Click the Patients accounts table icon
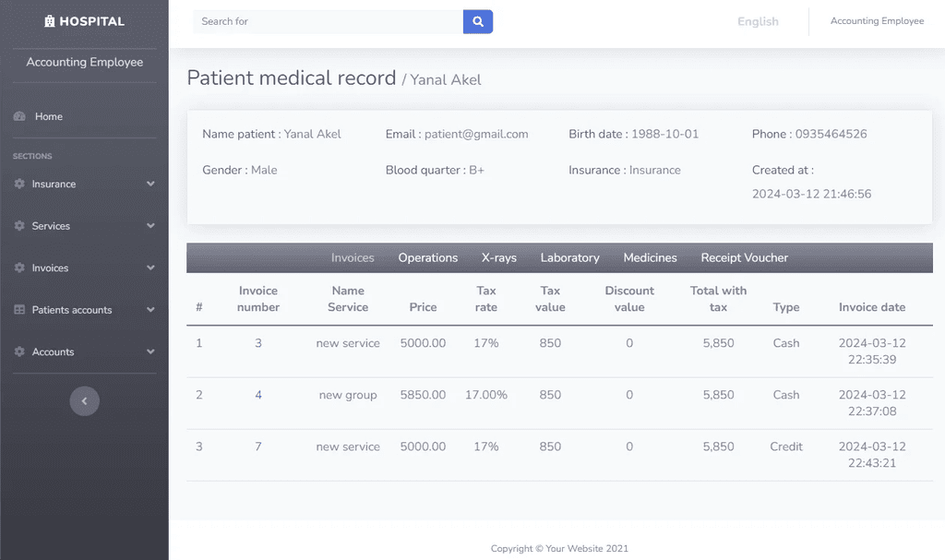The height and width of the screenshot is (560, 945). pos(19,310)
